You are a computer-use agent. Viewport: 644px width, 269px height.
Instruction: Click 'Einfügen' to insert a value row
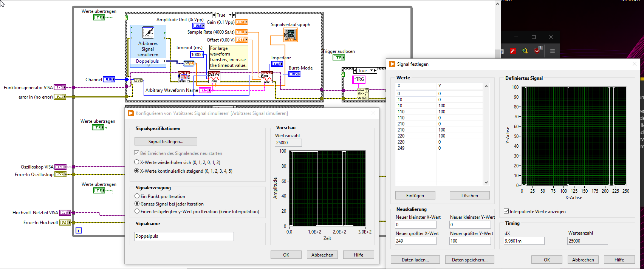(x=415, y=195)
